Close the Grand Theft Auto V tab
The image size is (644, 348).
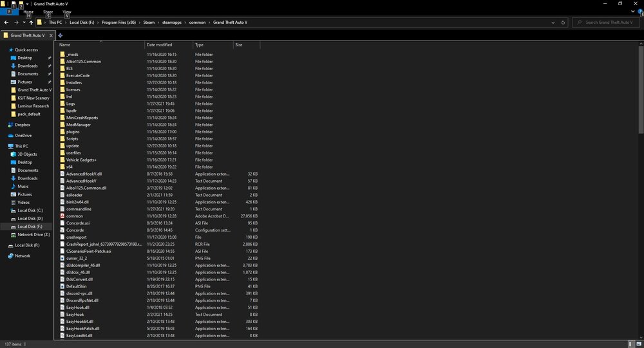pos(51,35)
